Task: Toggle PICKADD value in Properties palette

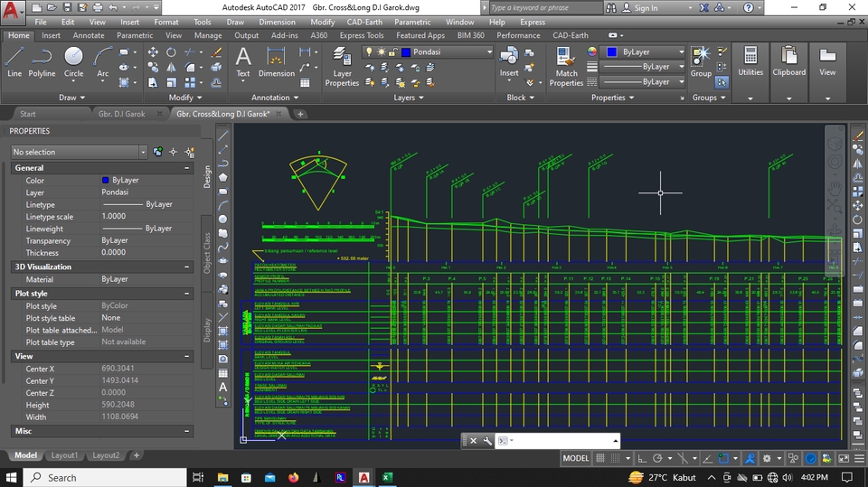Action: (157, 152)
